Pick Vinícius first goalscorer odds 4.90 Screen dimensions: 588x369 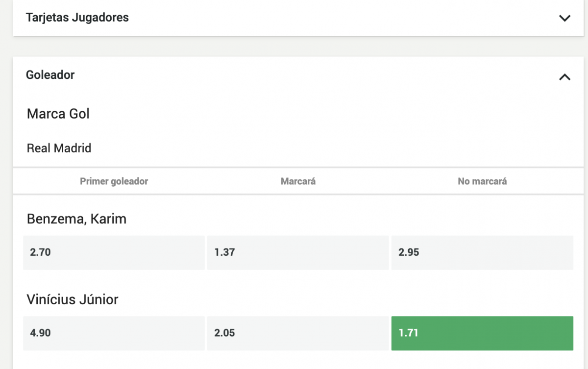pos(114,333)
